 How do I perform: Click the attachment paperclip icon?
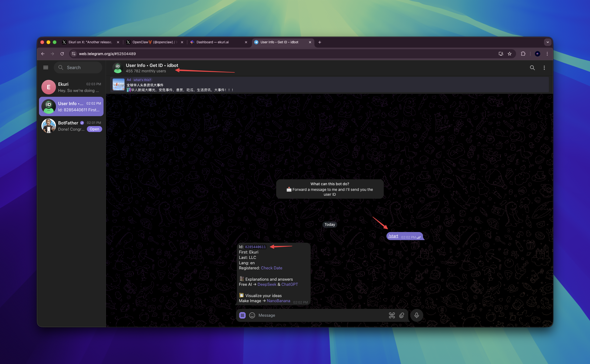[x=402, y=315]
